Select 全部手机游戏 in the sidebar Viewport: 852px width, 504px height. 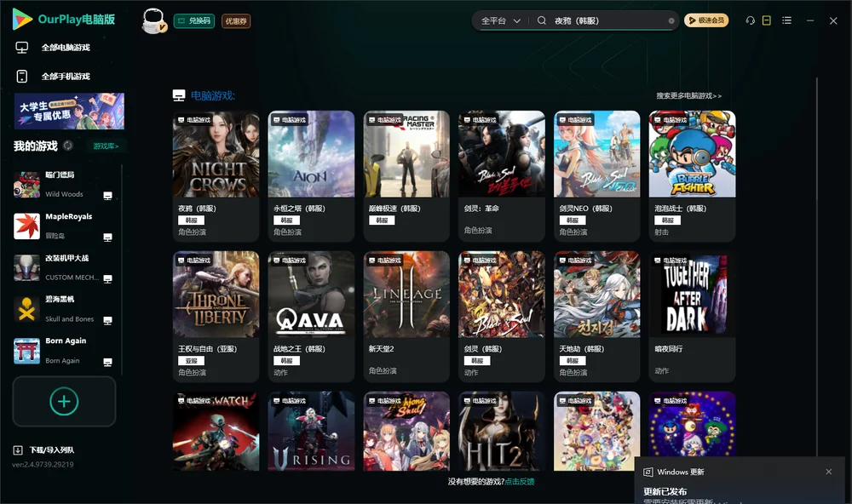coord(66,76)
